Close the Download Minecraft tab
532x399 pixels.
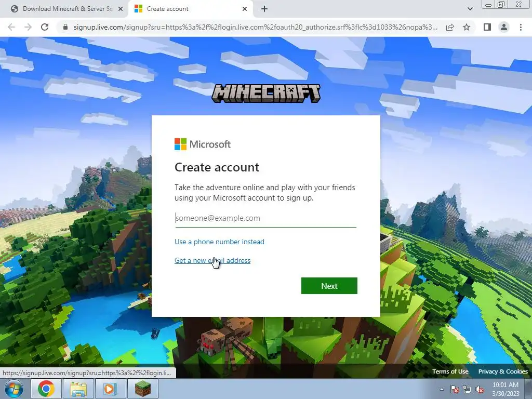coord(121,9)
